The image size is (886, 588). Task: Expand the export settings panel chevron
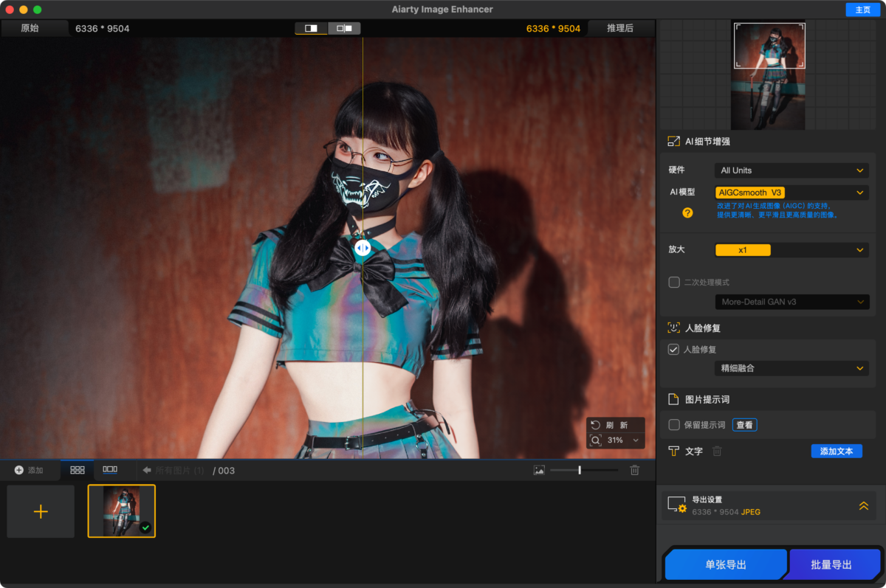[x=863, y=505]
